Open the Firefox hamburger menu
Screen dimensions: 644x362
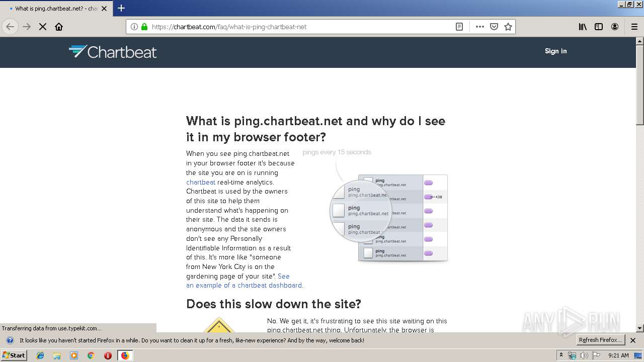(x=634, y=27)
